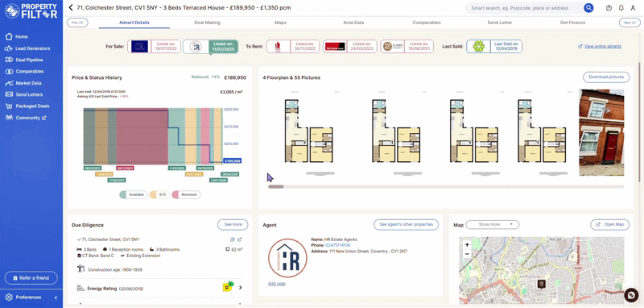Zoom in on the map
644x308 pixels.
pos(467,244)
